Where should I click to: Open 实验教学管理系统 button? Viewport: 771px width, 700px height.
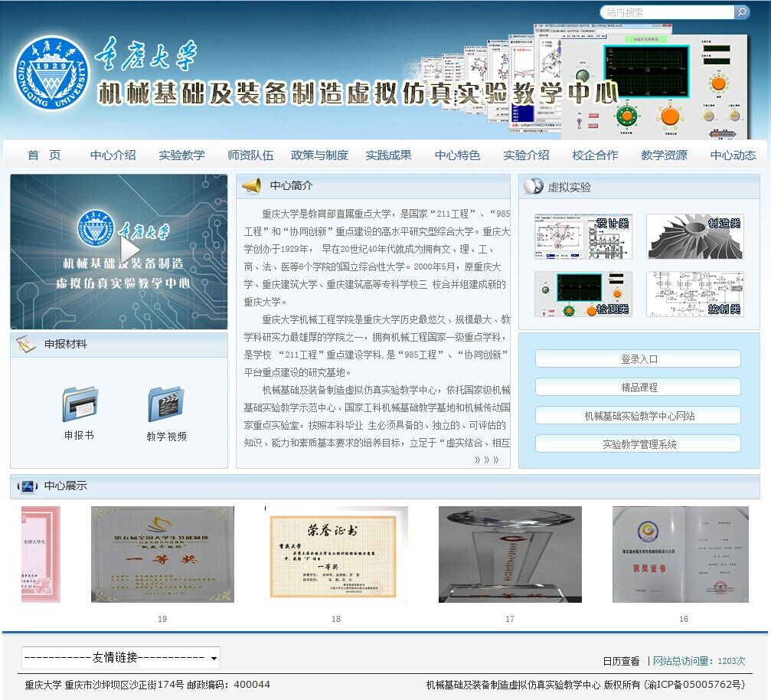(x=638, y=443)
